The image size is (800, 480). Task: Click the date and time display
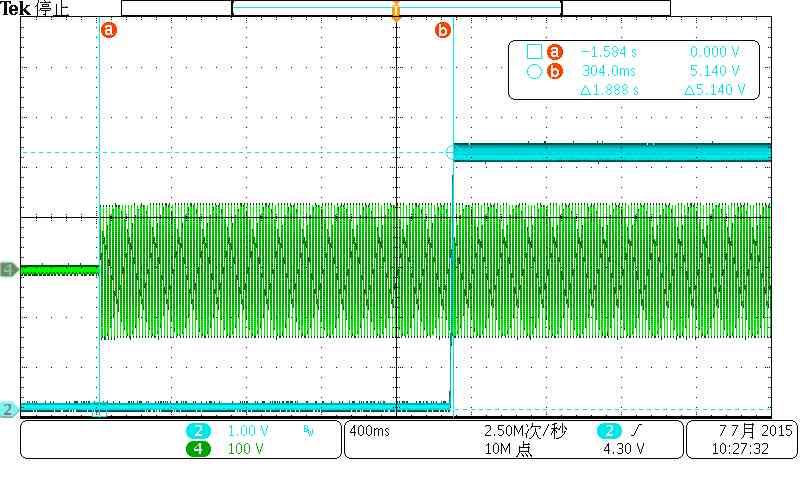741,440
